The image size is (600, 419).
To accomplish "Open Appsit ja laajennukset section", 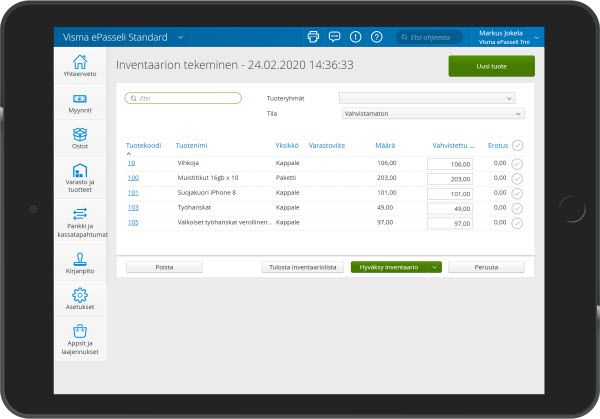I will tap(80, 340).
